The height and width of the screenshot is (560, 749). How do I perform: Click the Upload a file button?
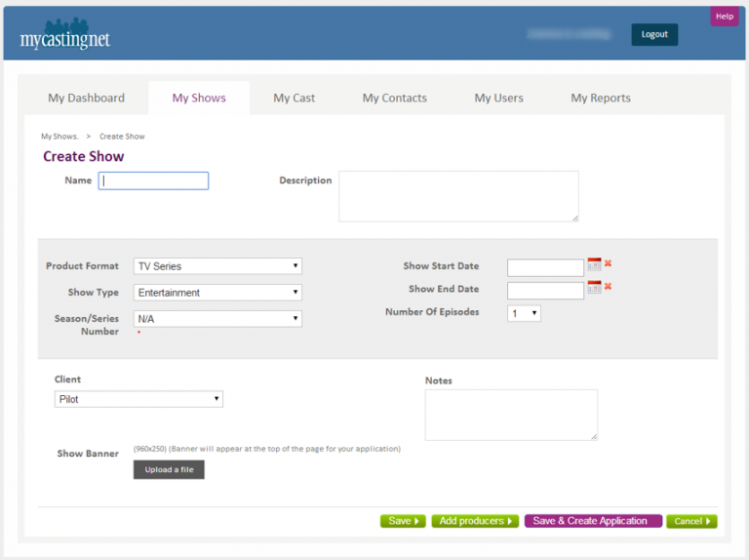click(x=169, y=469)
